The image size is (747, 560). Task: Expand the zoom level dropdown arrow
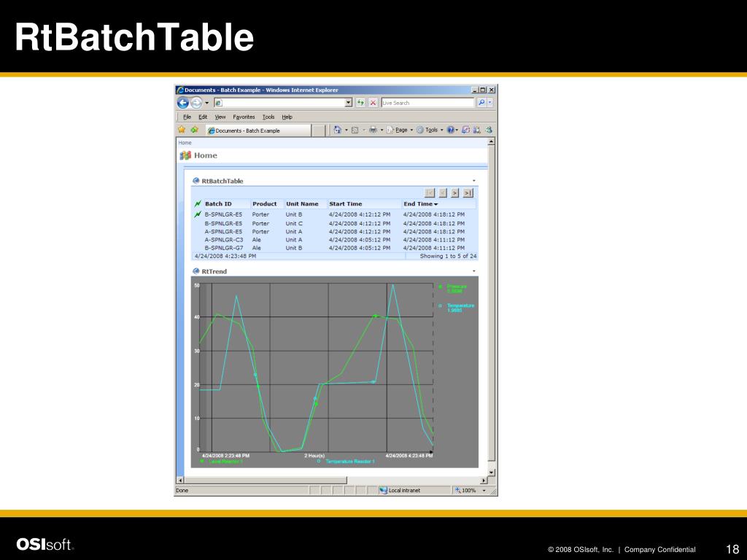pos(484,491)
